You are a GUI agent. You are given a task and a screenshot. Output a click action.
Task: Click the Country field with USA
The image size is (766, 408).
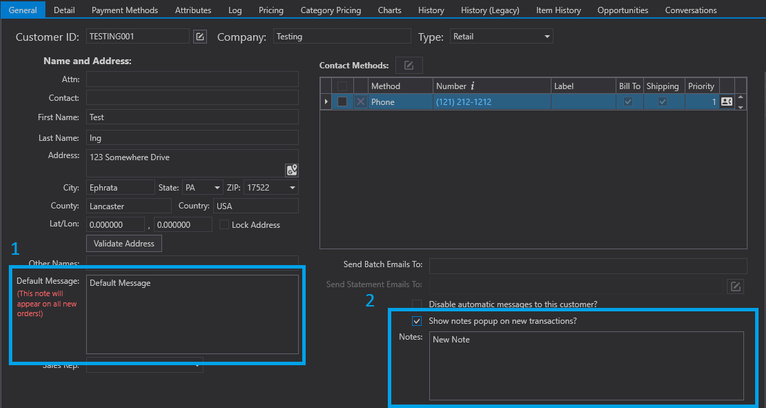click(256, 206)
